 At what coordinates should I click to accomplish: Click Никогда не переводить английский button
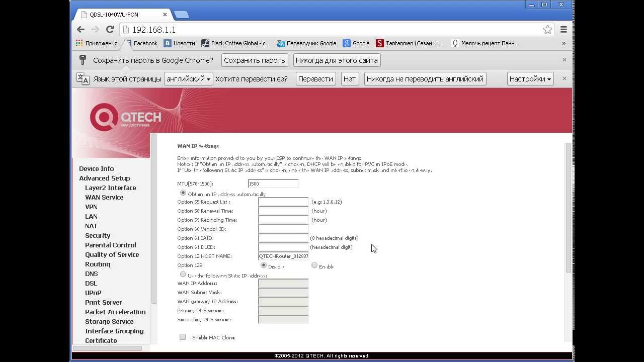click(425, 79)
